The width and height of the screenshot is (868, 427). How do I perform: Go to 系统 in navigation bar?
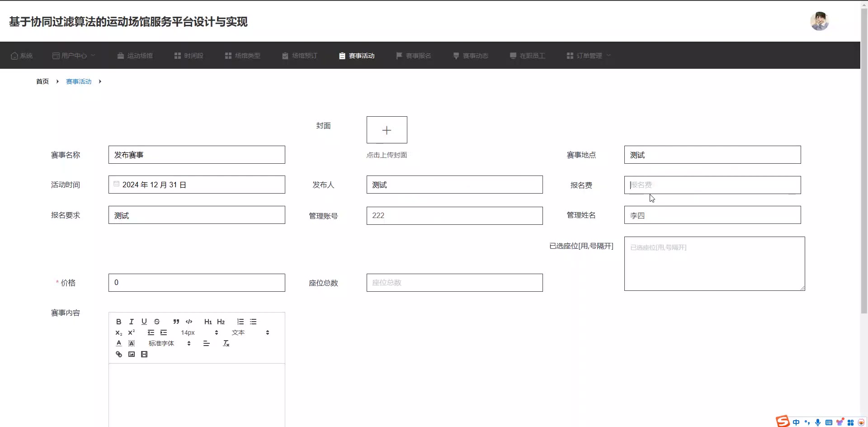22,56
